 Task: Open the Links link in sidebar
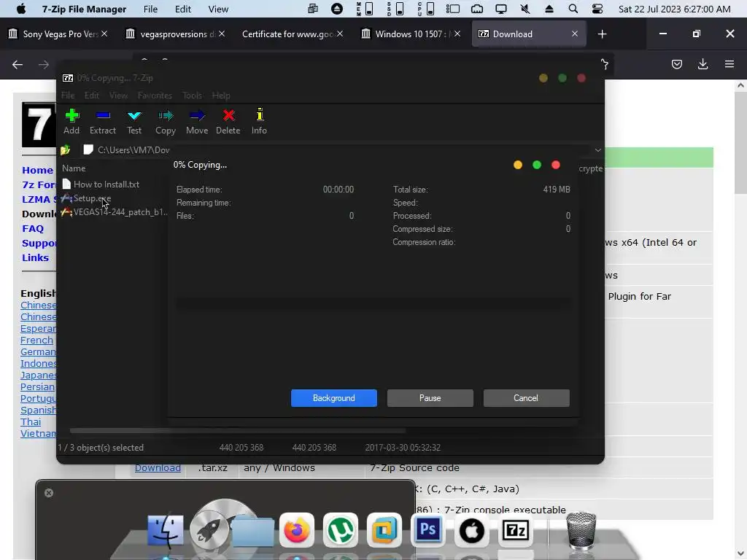point(35,257)
